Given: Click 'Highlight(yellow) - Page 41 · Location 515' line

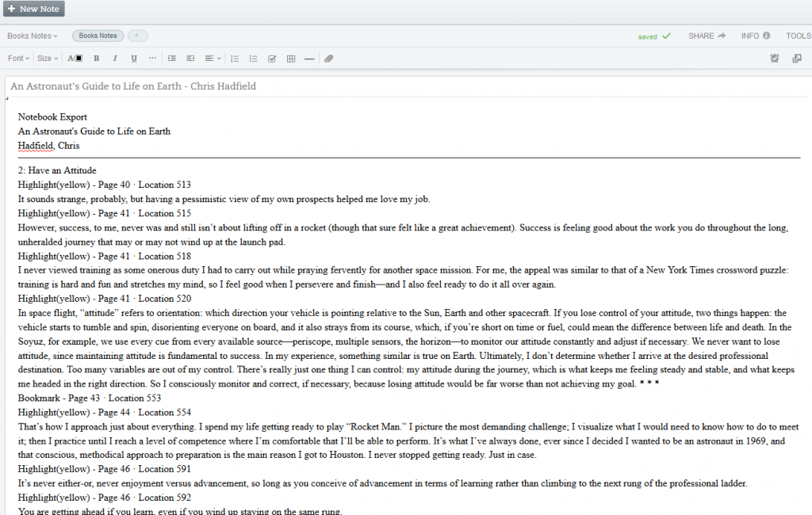Looking at the screenshot, I should (104, 213).
